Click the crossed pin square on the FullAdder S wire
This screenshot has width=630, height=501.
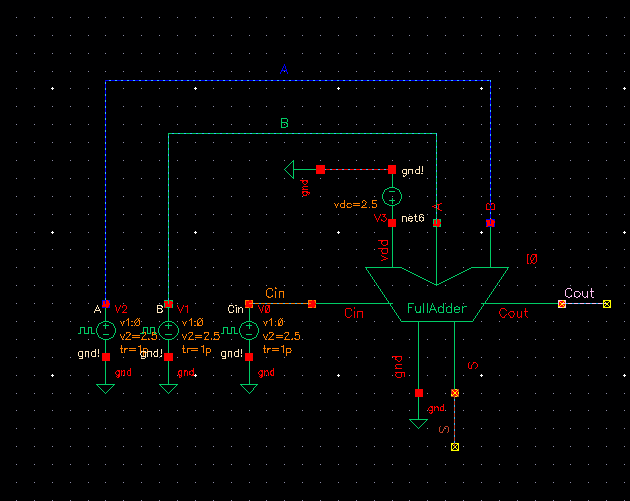[x=455, y=393]
